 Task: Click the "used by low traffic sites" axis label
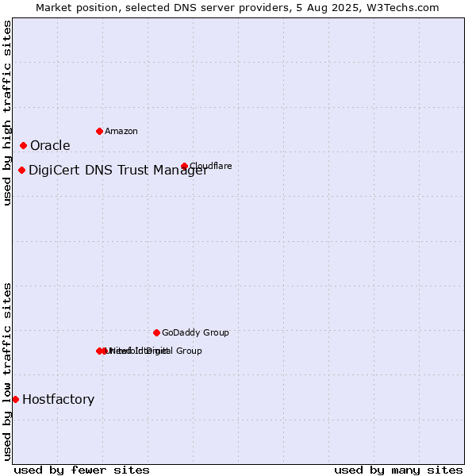[7, 372]
